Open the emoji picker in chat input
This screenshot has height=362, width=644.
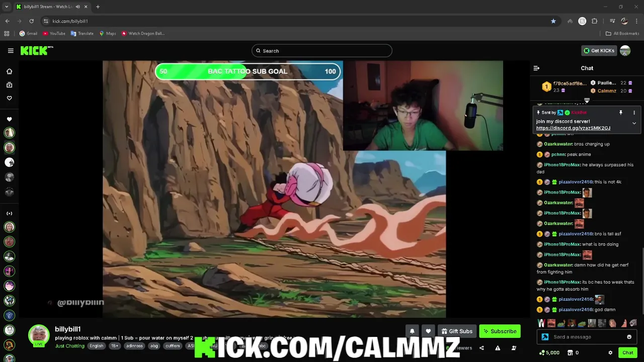pos(629,337)
